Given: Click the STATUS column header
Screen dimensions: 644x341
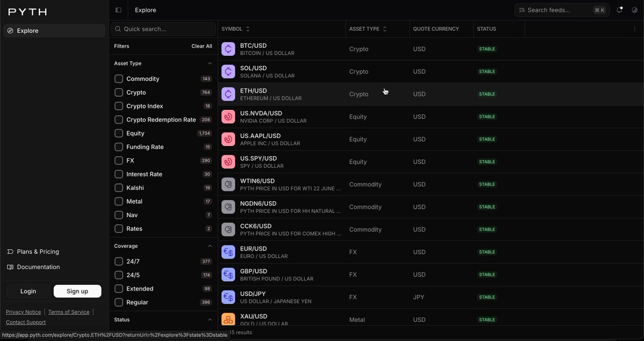Looking at the screenshot, I should 486,29.
